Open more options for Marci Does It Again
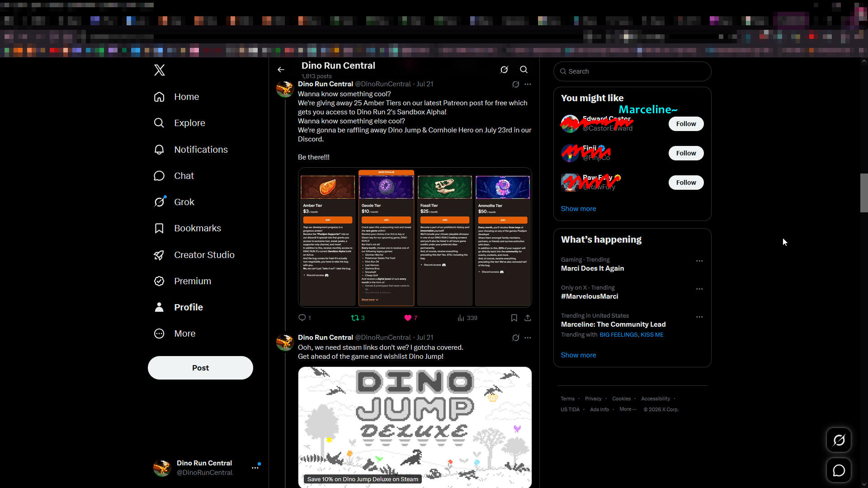868x488 pixels. pos(699,261)
